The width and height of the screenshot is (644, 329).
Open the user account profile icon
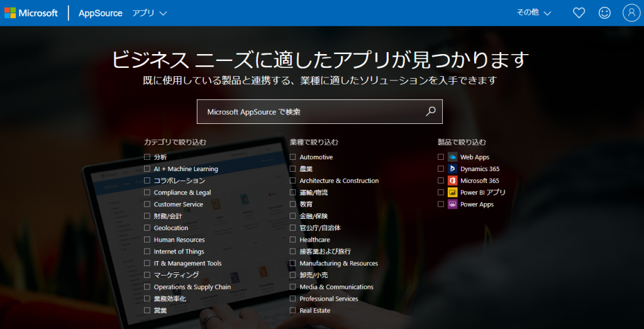tap(630, 13)
